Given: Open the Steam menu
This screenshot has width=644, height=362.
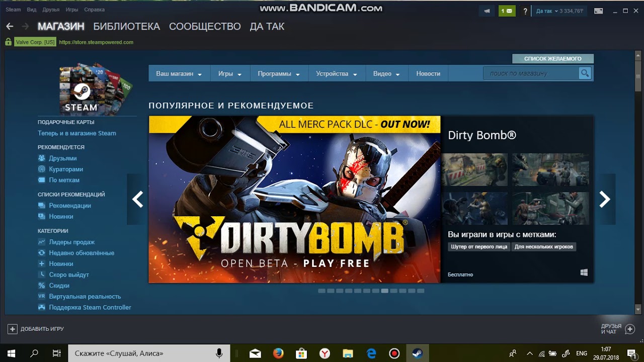Looking at the screenshot, I should click(13, 10).
